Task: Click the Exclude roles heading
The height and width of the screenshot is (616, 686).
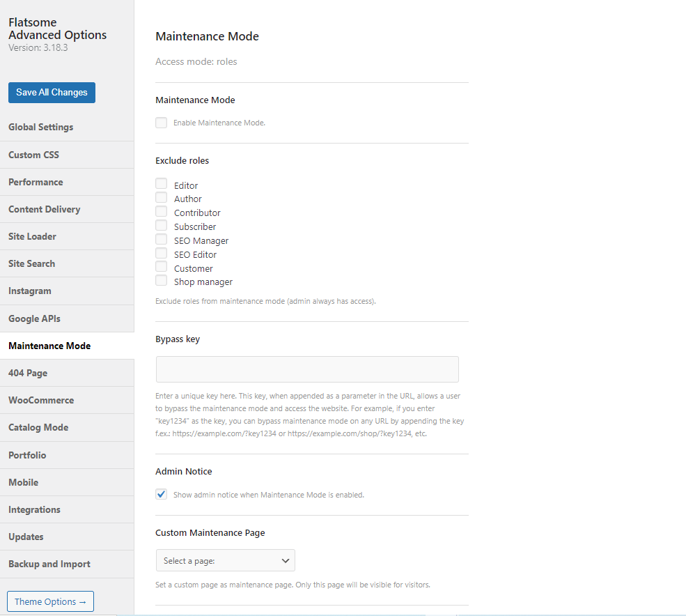Action: [182, 161]
